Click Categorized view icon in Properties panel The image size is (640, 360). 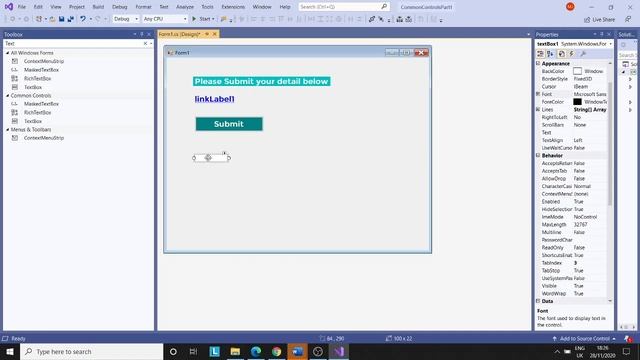[540, 54]
